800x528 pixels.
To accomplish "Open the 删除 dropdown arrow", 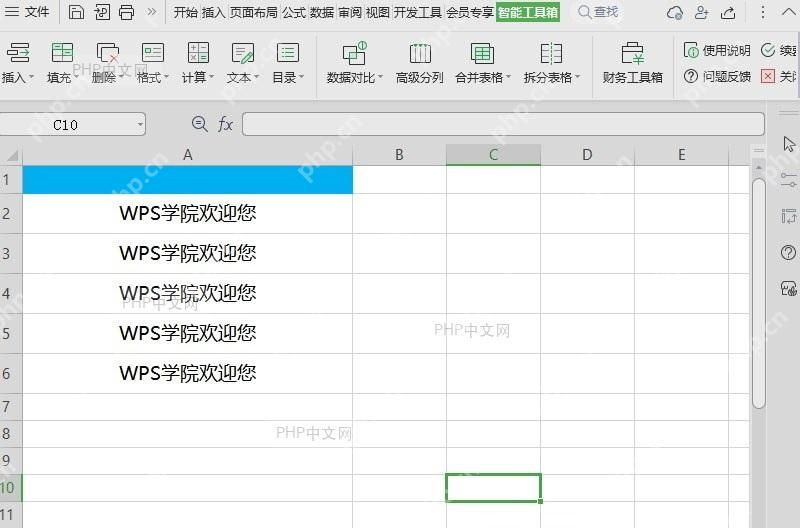I will 122,77.
